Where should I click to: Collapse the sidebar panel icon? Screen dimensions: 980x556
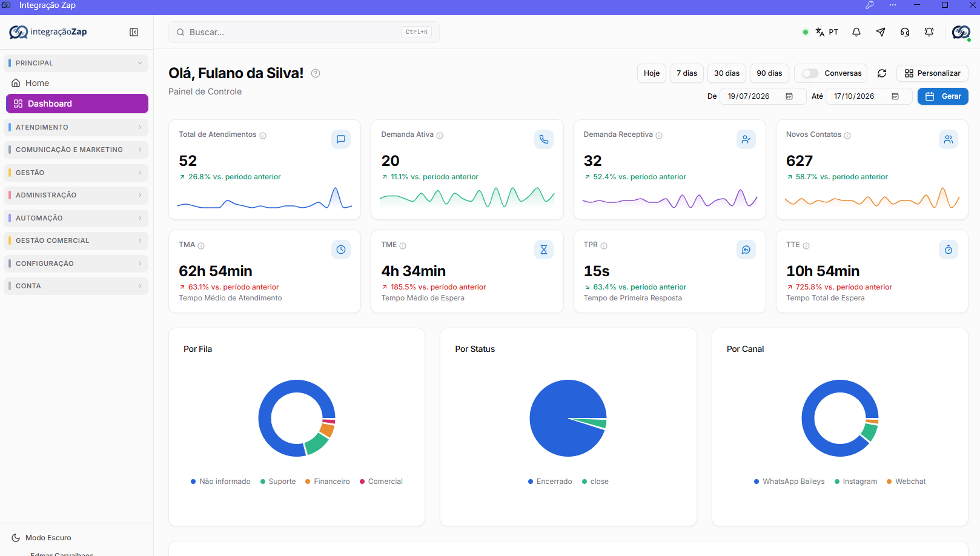coord(134,32)
